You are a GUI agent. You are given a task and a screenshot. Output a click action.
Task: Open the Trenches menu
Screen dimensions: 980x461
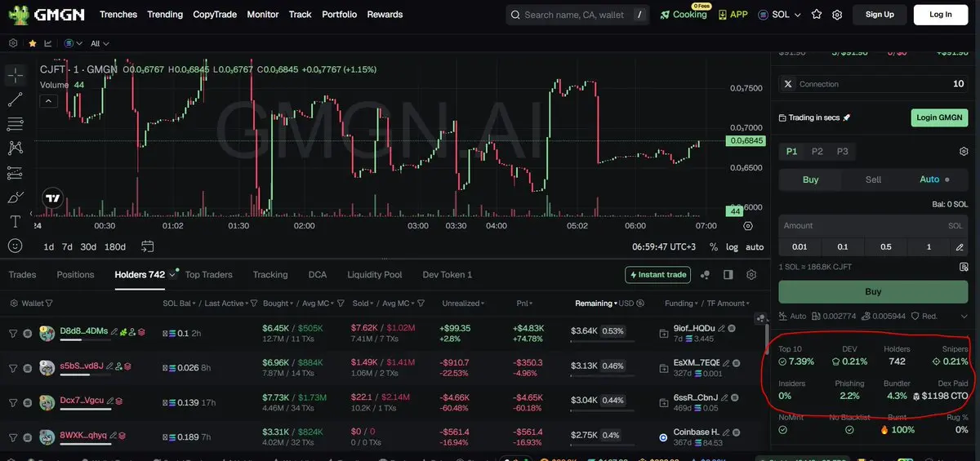click(x=118, y=15)
